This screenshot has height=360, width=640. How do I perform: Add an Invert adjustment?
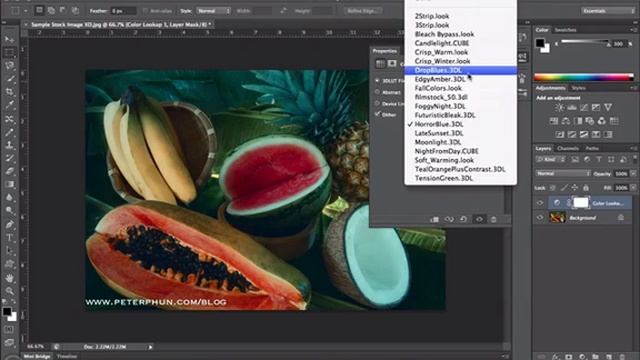pyautogui.click(x=560, y=134)
